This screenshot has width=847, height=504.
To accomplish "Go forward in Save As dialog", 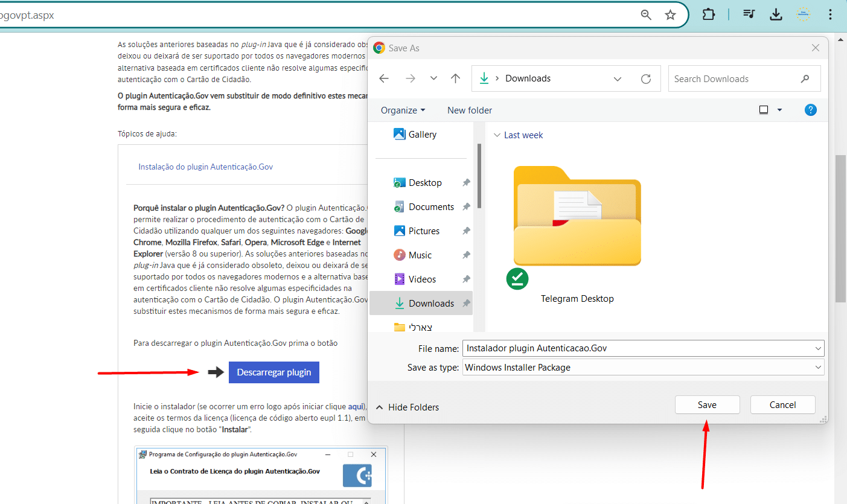I will point(411,78).
